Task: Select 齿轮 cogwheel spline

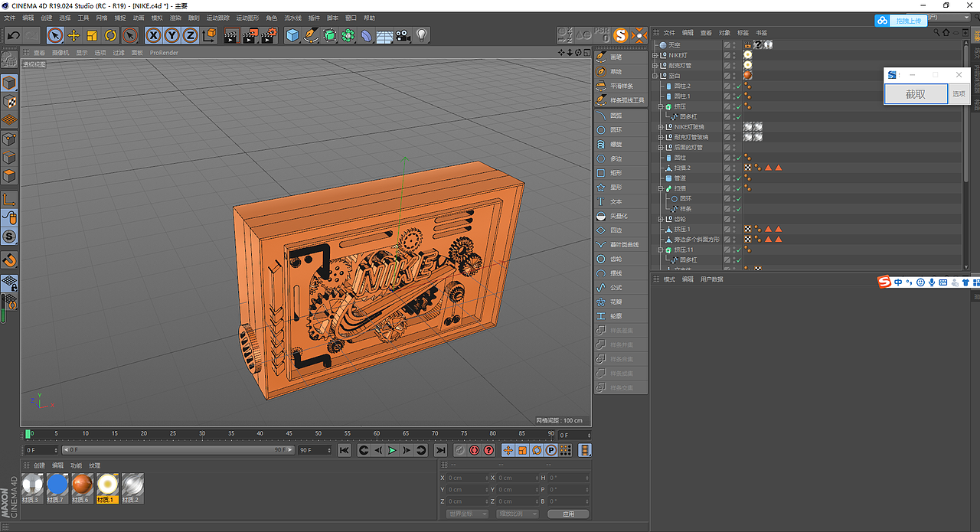Action: tap(620, 259)
